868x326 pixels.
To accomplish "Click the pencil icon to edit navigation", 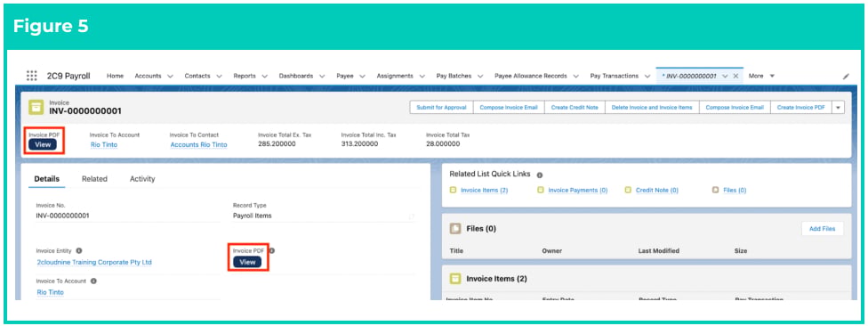I will (x=846, y=77).
